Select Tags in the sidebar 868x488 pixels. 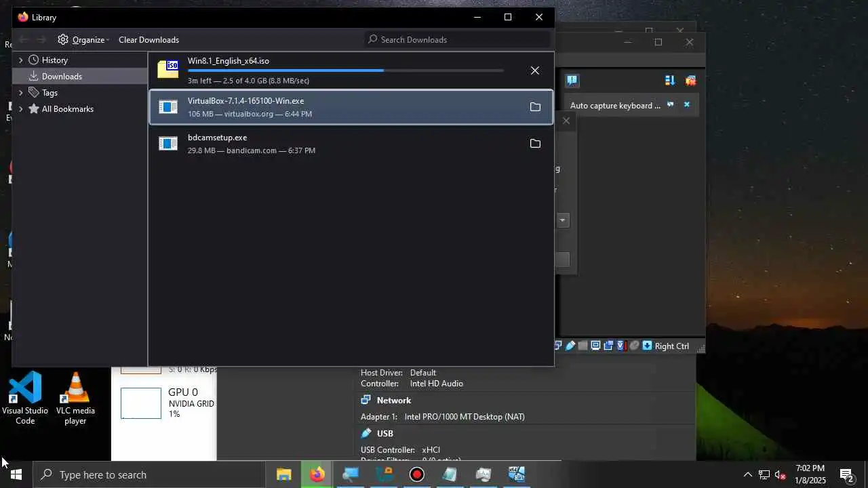50,93
